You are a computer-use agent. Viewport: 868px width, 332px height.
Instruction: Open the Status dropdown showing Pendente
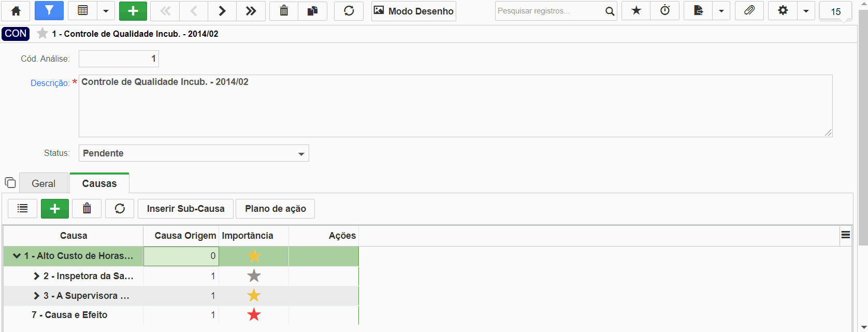tap(194, 153)
